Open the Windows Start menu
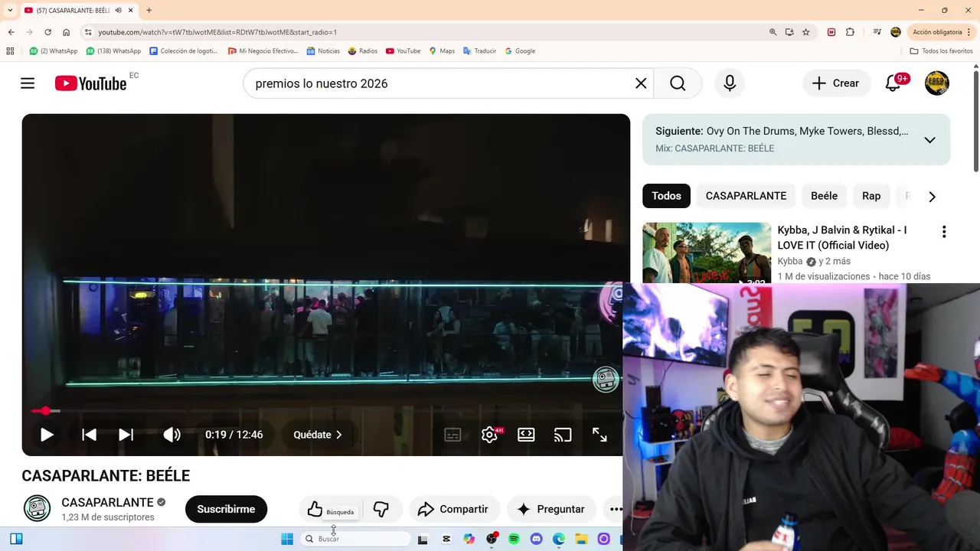Viewport: 980px width, 551px height. (287, 539)
